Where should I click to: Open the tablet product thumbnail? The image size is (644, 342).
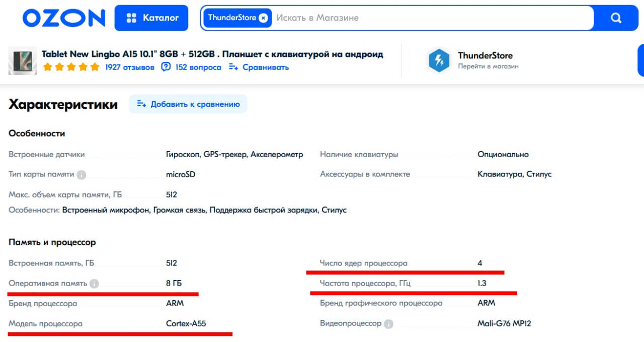(x=23, y=60)
